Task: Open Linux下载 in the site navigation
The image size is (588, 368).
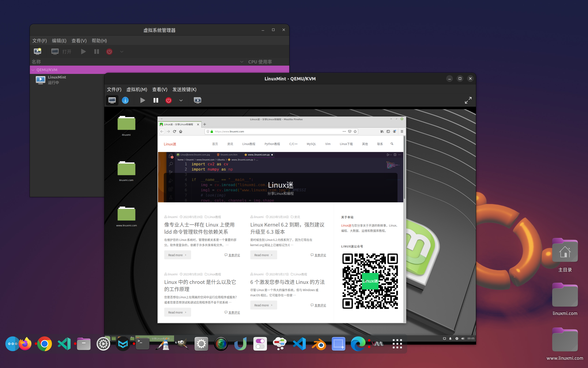Action: click(346, 144)
